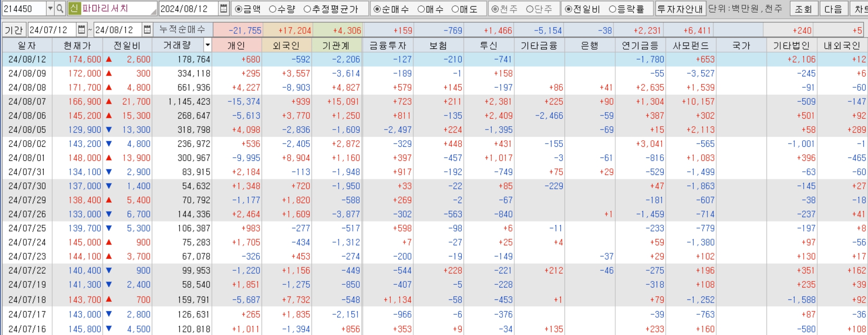Select the 단주 radio button
Viewport: 868px width, 335px height.
click(530, 9)
